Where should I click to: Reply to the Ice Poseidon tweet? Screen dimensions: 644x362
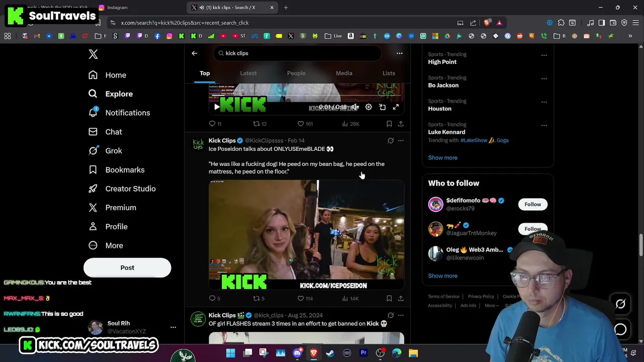(215, 299)
